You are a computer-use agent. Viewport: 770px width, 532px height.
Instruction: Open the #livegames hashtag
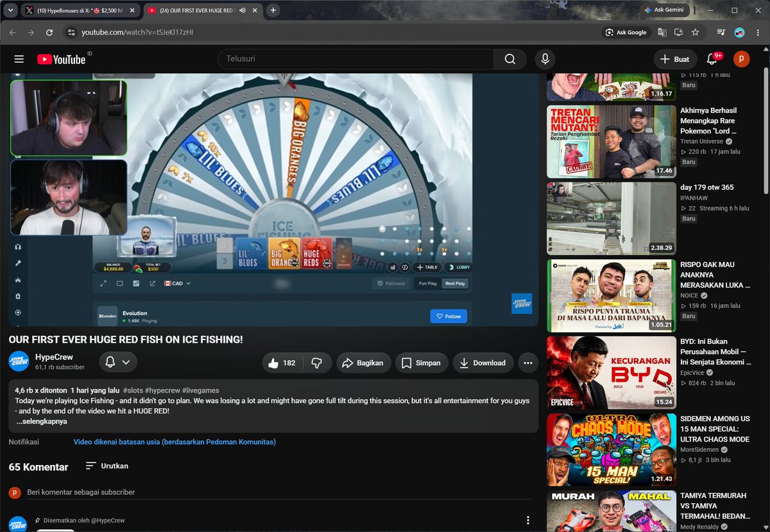tap(201, 390)
